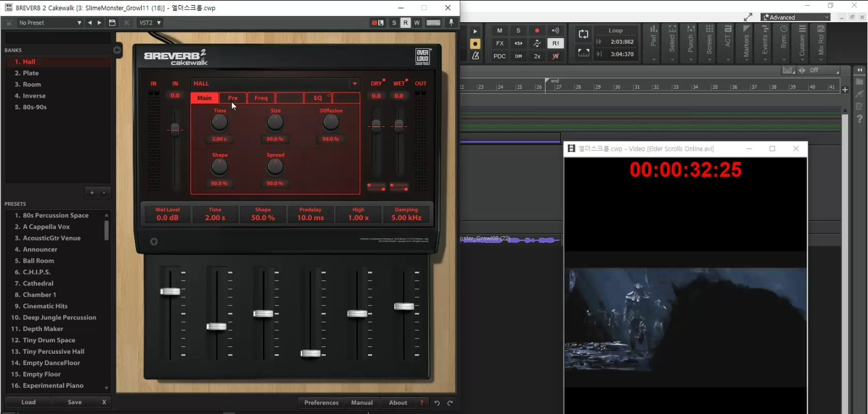
Task: Expand the Sync module arrow
Action: [x=783, y=59]
